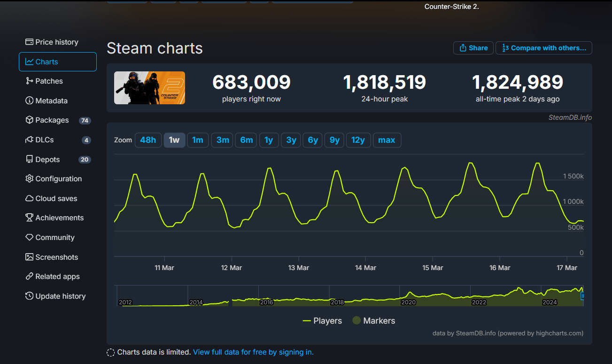Zoom chart to 3y

click(x=291, y=140)
